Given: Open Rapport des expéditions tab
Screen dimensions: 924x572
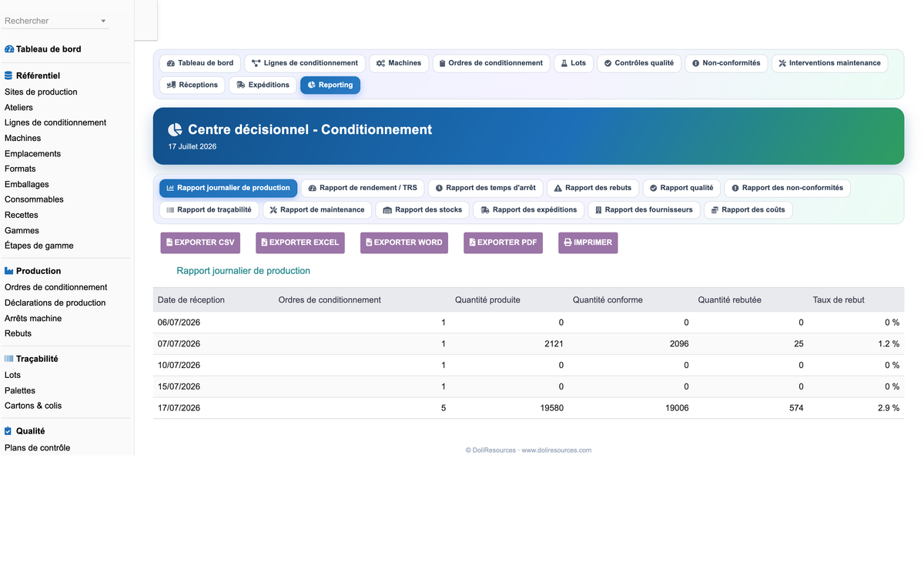Looking at the screenshot, I should (x=528, y=209).
